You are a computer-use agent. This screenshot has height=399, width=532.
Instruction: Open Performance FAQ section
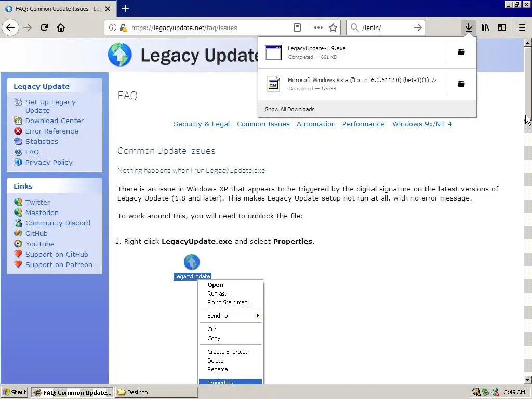[363, 124]
